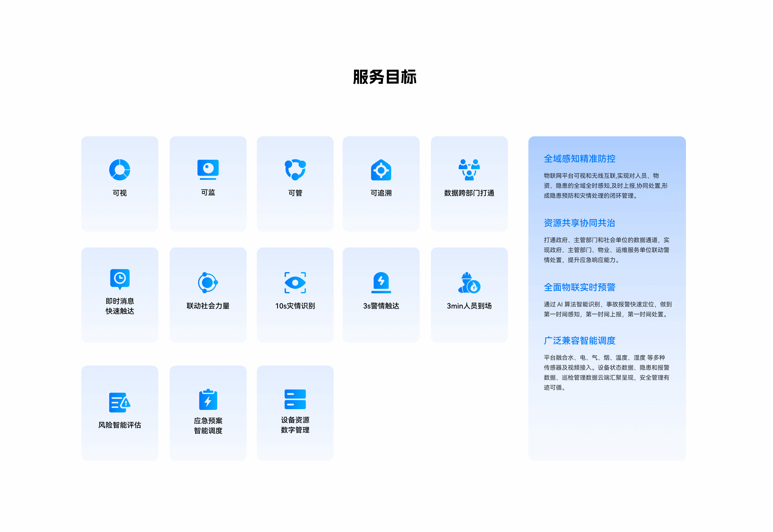Click the warning document icon for 风险智能评估
Viewport: 773px width, 532px height.
pyautogui.click(x=120, y=403)
